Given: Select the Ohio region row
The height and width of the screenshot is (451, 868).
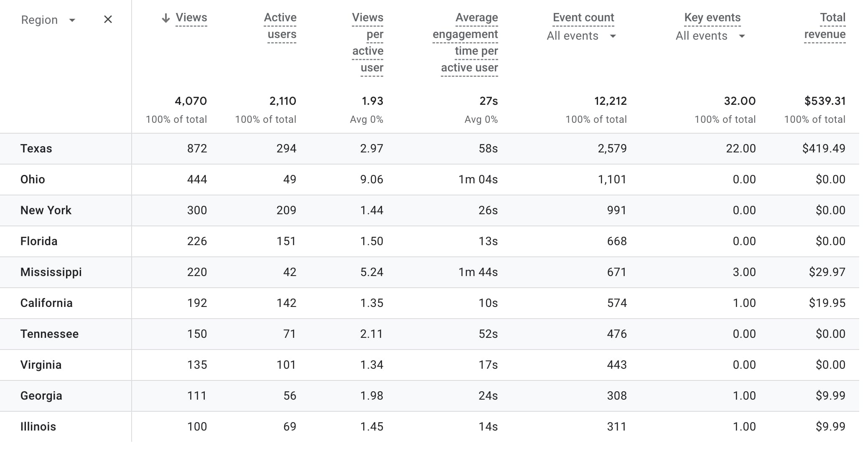Looking at the screenshot, I should pyautogui.click(x=33, y=180).
